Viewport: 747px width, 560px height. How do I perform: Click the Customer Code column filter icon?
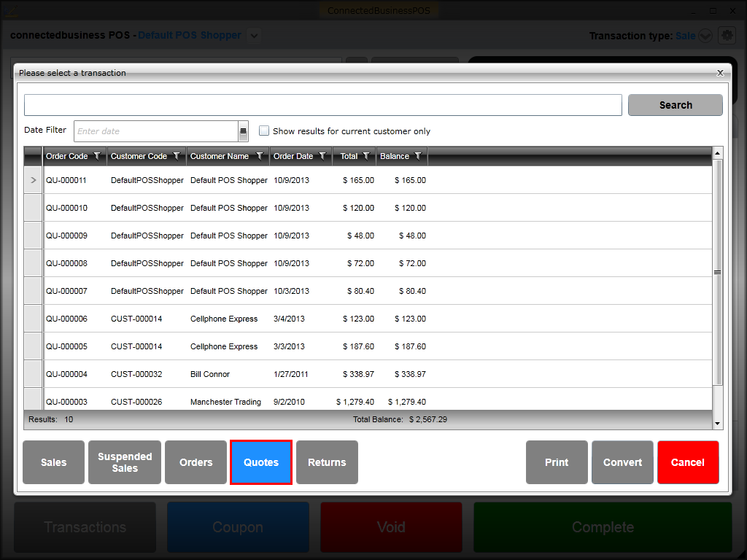(176, 156)
